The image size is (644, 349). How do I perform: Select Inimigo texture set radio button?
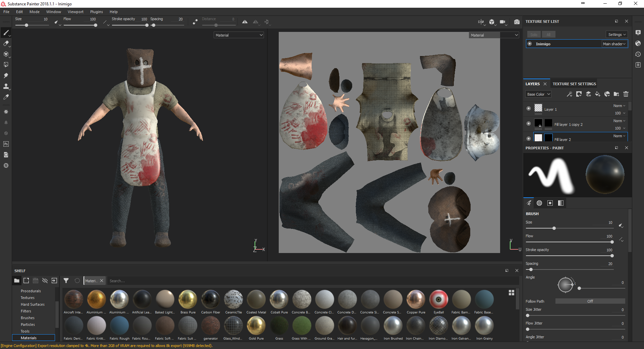pyautogui.click(x=530, y=44)
